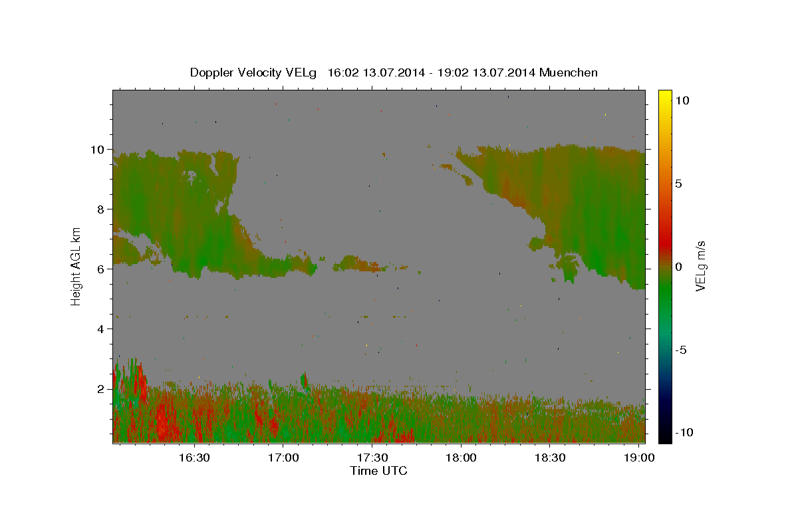The height and width of the screenshot is (532, 798).
Task: Select the 'VELg m/s' colorbar label
Action: [700, 266]
